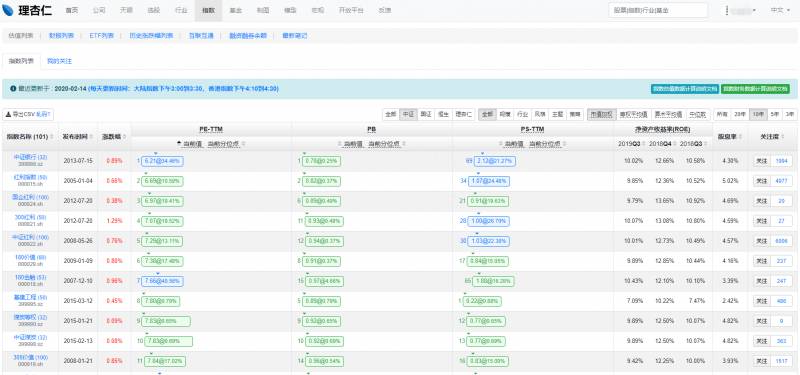Select the 中位数 calculation method
The height and width of the screenshot is (375, 800).
[697, 115]
